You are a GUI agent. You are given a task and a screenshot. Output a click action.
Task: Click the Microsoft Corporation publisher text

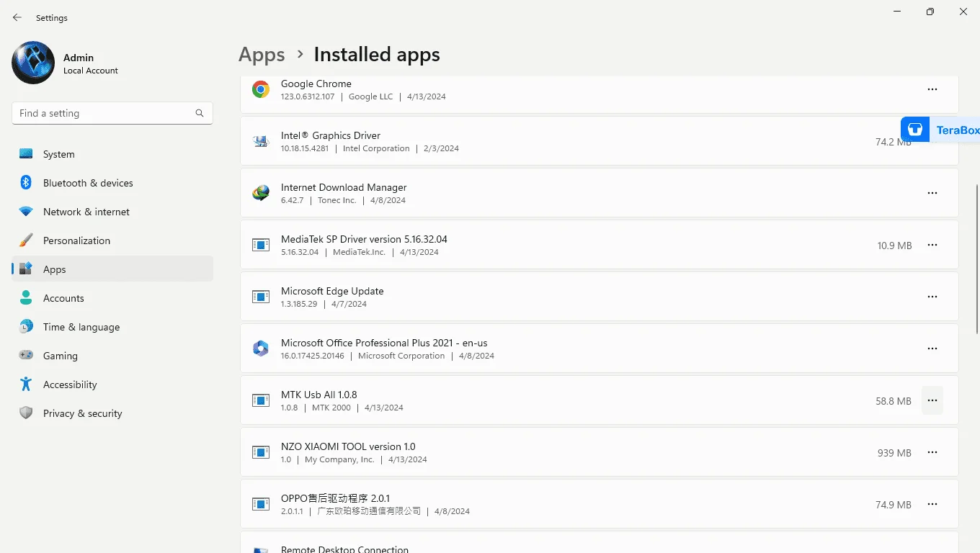401,356
